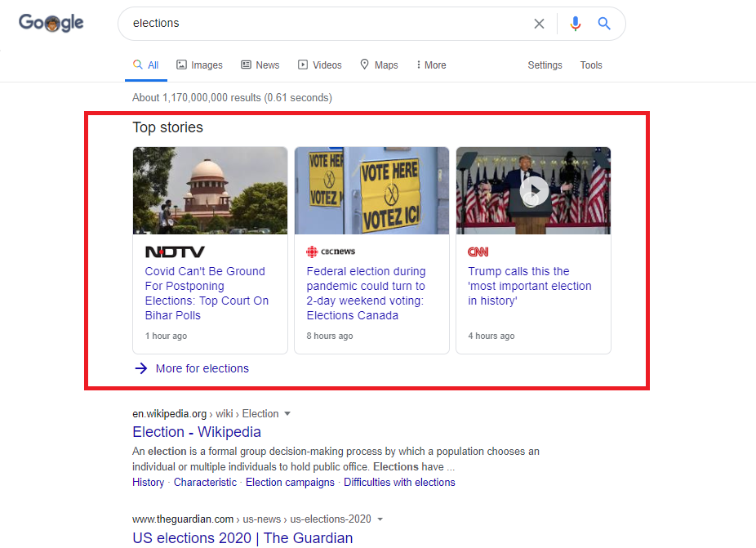Expand the theguardian.com result dropdown arrow
The width and height of the screenshot is (756, 548).
tap(380, 519)
